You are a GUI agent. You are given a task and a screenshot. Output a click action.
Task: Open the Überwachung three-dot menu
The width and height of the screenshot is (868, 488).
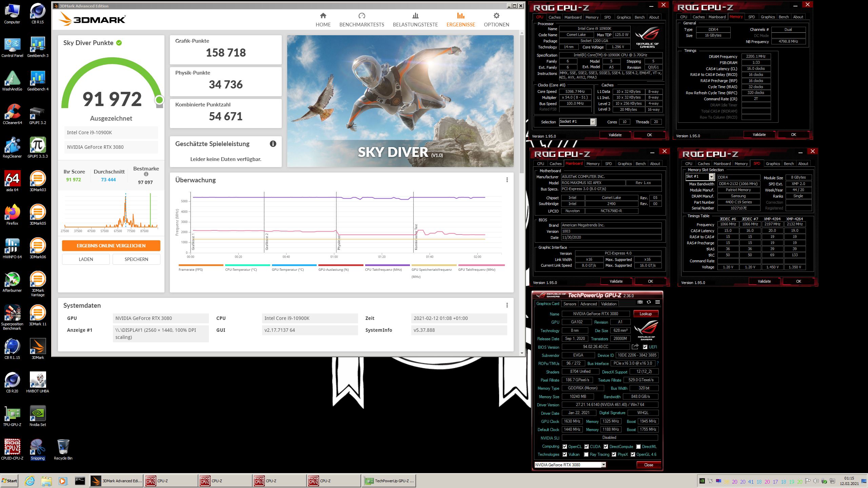coord(507,180)
